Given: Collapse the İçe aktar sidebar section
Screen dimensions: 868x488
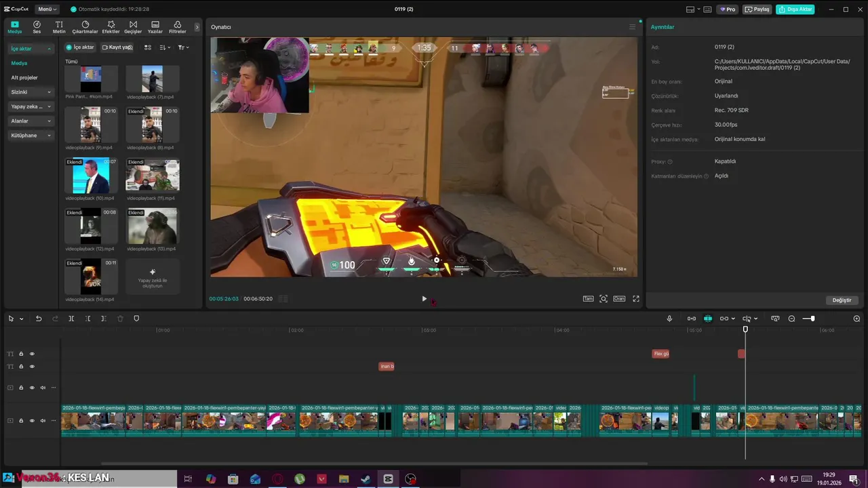Looking at the screenshot, I should pyautogui.click(x=31, y=49).
